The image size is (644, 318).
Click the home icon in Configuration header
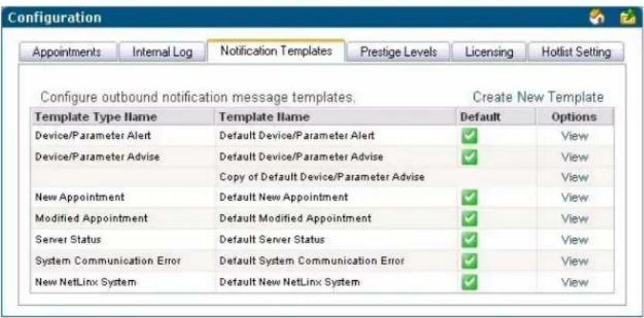tap(596, 18)
